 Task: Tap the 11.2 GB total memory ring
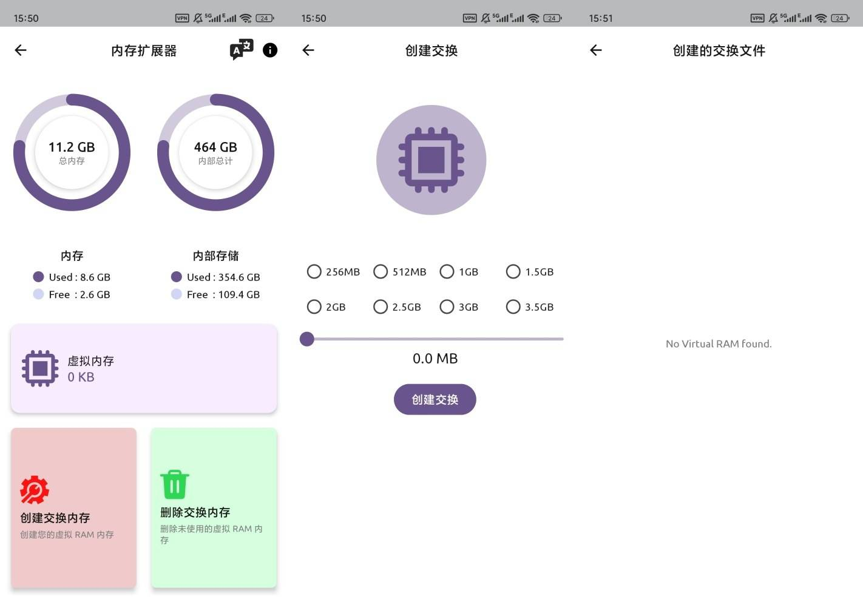72,152
